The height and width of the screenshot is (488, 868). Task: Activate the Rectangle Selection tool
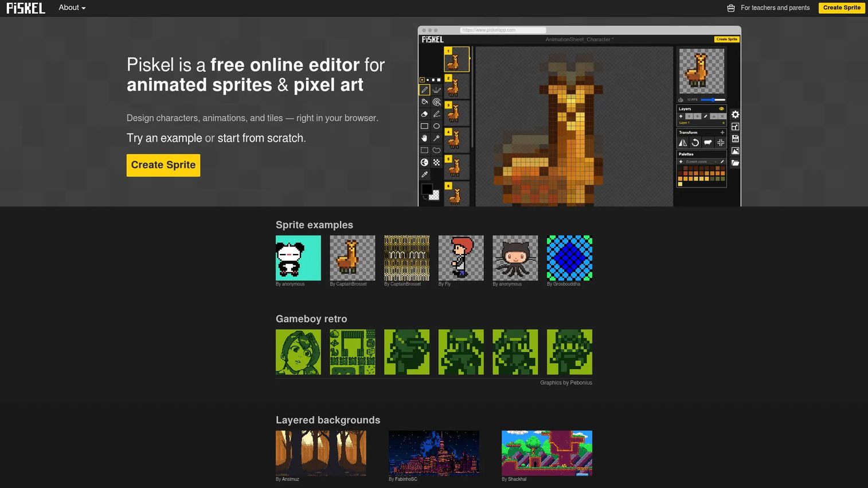424,150
